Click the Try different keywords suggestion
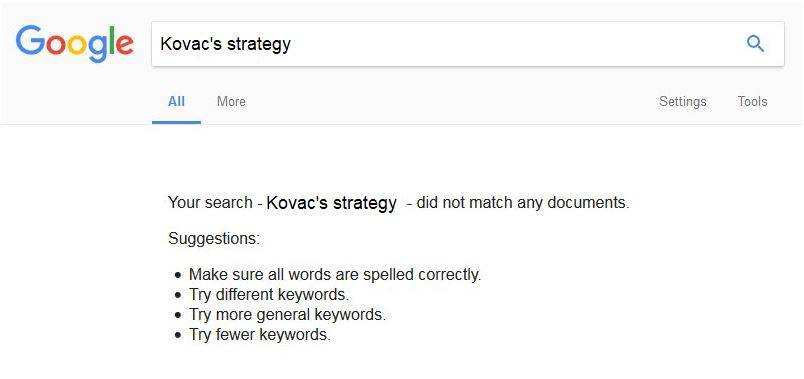 click(x=269, y=295)
